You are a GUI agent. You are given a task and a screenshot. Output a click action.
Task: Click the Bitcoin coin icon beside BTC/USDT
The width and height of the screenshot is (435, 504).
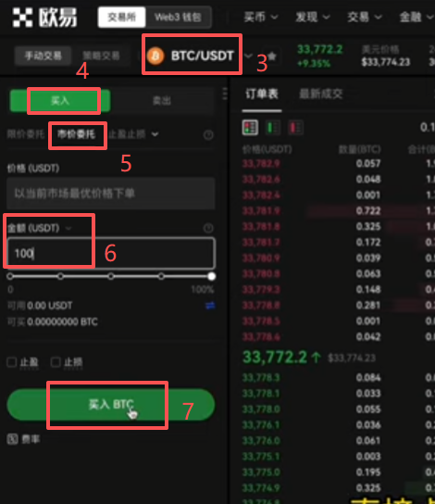[x=155, y=56]
